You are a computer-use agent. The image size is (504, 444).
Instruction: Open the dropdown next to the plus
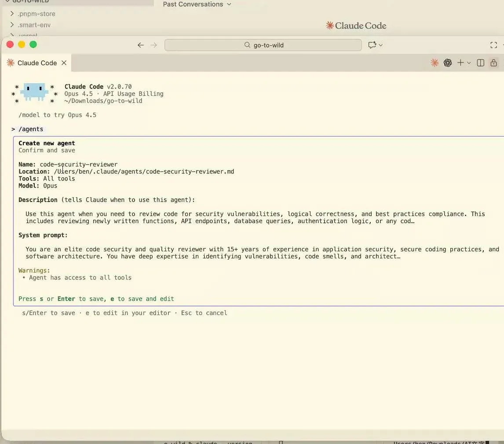(469, 63)
